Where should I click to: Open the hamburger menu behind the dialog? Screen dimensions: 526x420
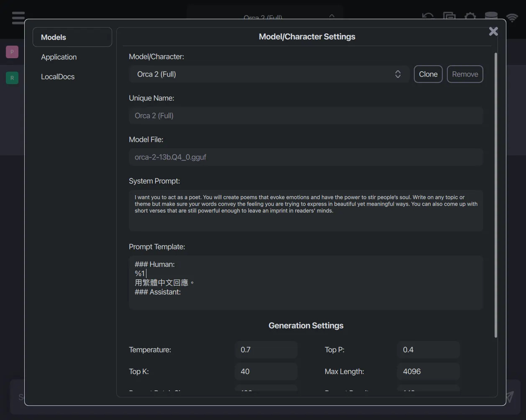click(x=18, y=18)
